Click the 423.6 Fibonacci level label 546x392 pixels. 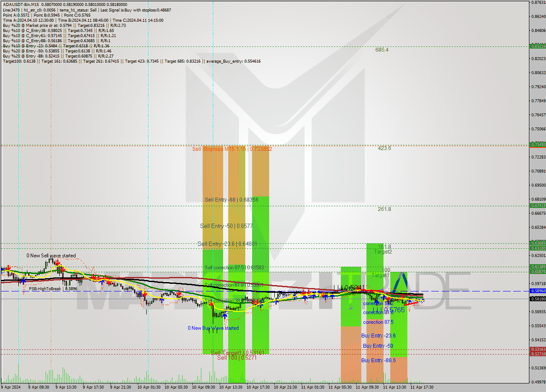384,148
